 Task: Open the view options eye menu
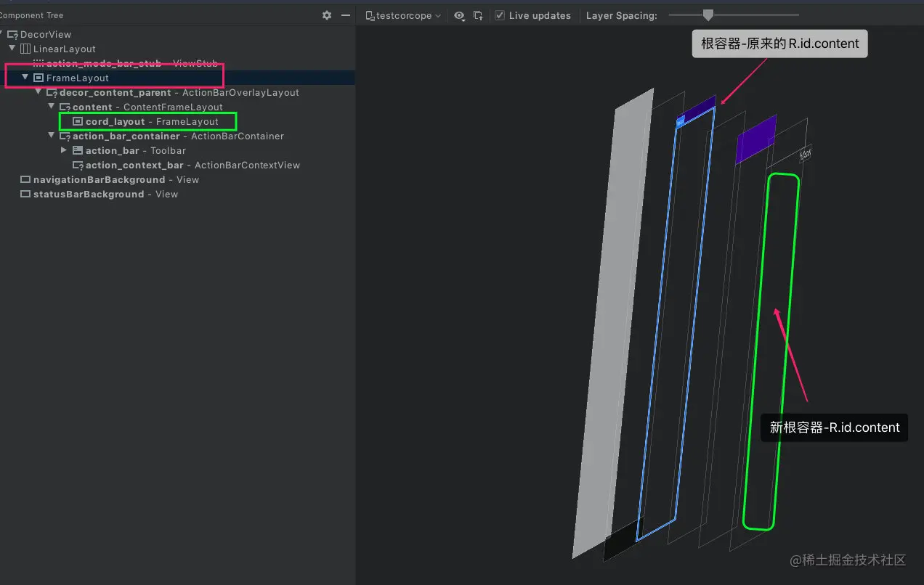coord(460,15)
